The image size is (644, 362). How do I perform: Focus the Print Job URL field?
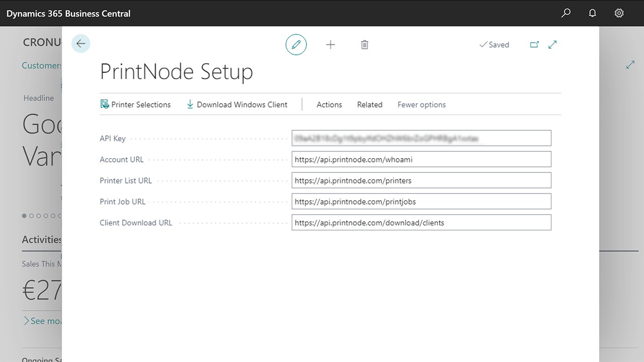421,202
